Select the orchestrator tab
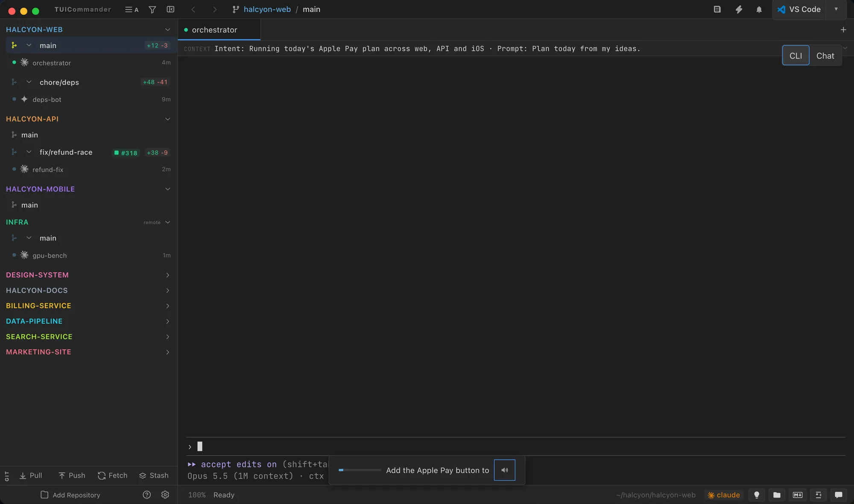Viewport: 854px width, 504px height. tap(219, 30)
